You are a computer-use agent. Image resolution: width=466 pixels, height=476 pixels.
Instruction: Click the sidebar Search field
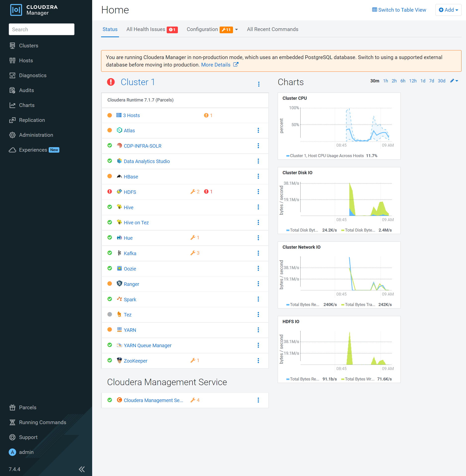click(41, 29)
